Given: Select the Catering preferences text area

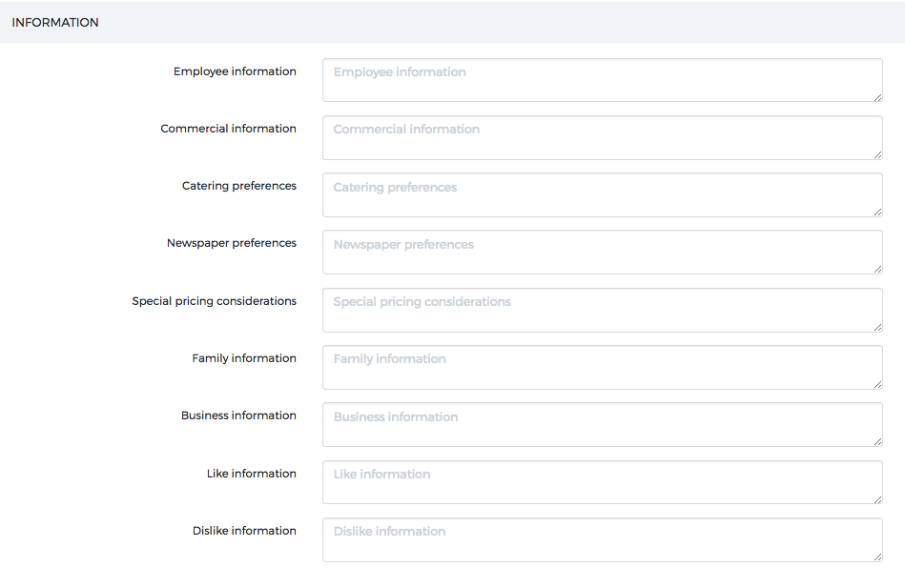Looking at the screenshot, I should point(602,194).
